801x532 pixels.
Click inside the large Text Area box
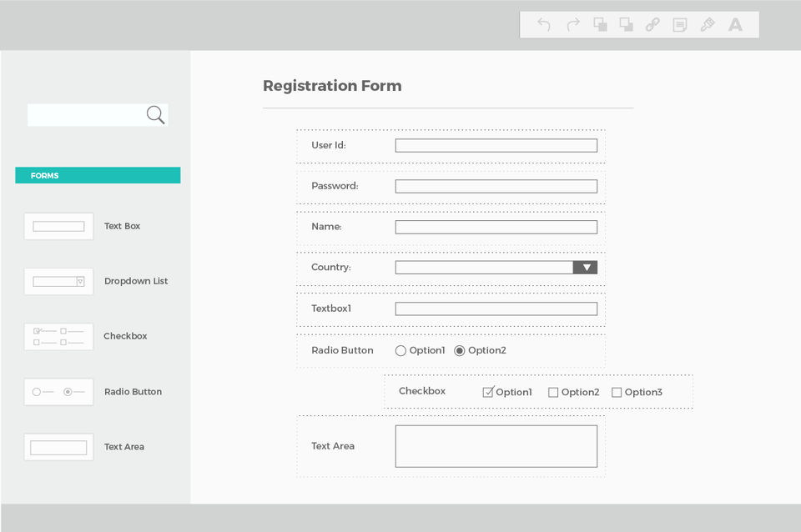click(x=496, y=446)
